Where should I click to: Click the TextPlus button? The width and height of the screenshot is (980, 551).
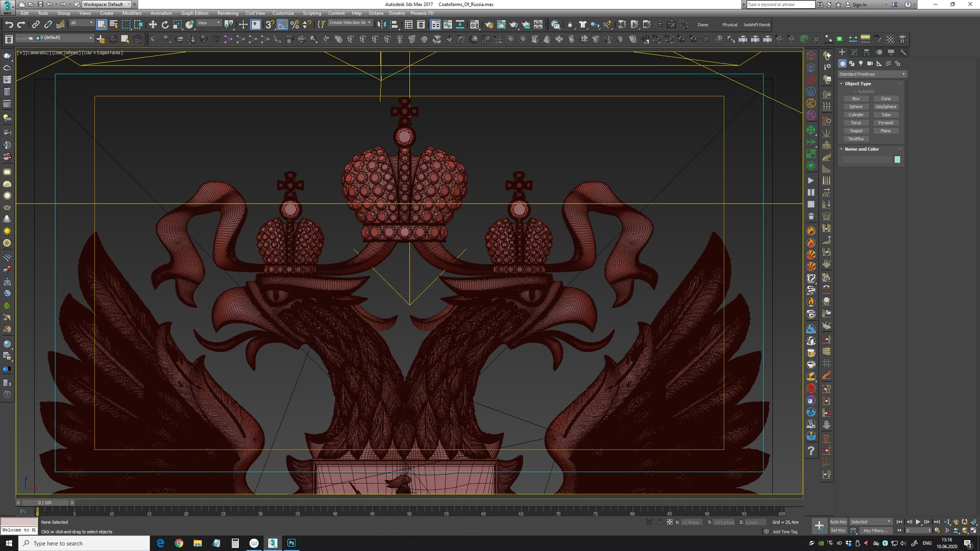pyautogui.click(x=856, y=139)
